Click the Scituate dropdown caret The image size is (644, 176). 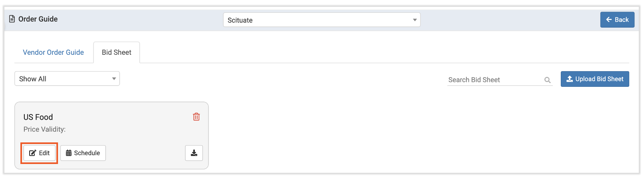(415, 20)
